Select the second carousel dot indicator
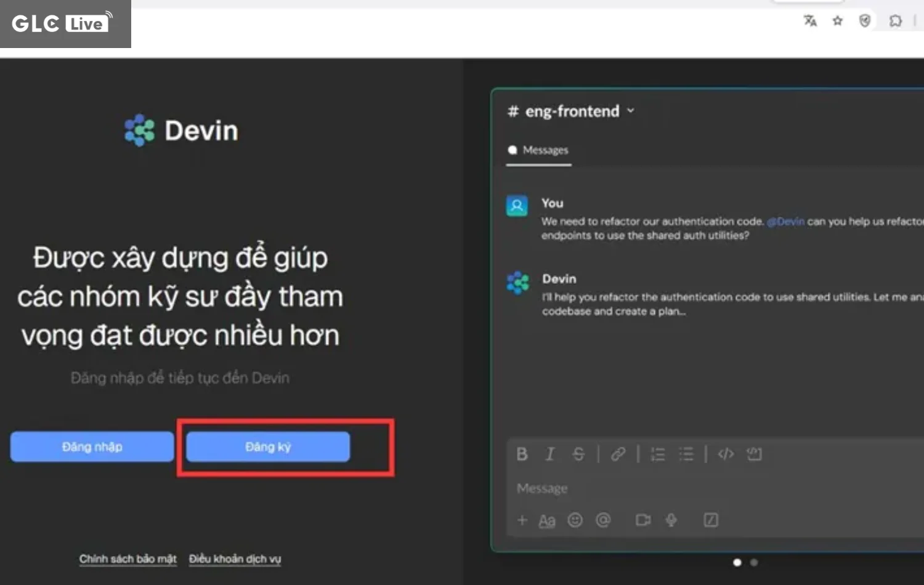The height and width of the screenshot is (585, 924). point(753,562)
